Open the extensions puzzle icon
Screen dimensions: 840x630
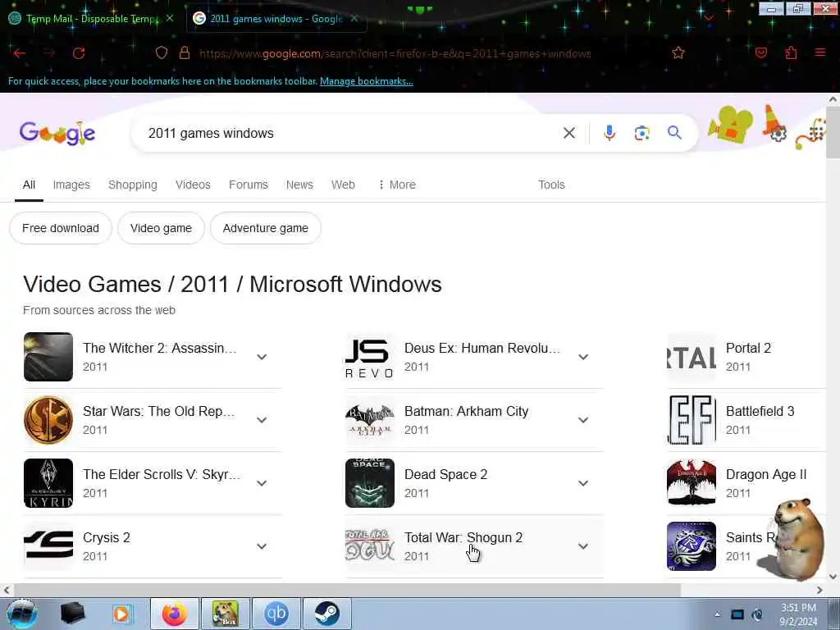791,53
